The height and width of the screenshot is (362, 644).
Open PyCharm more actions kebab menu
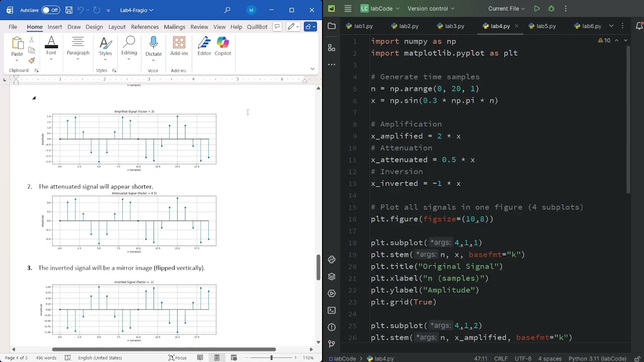(x=566, y=9)
